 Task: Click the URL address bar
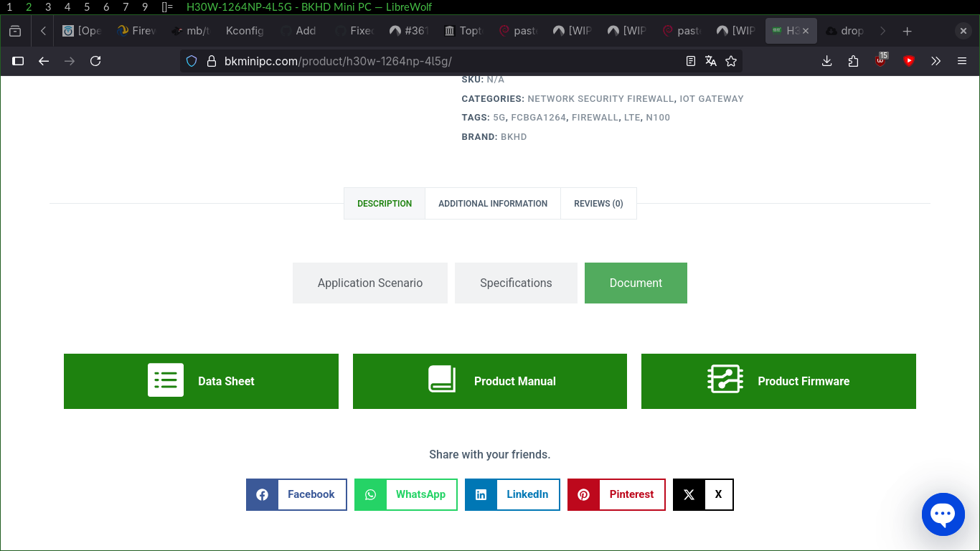pyautogui.click(x=430, y=61)
